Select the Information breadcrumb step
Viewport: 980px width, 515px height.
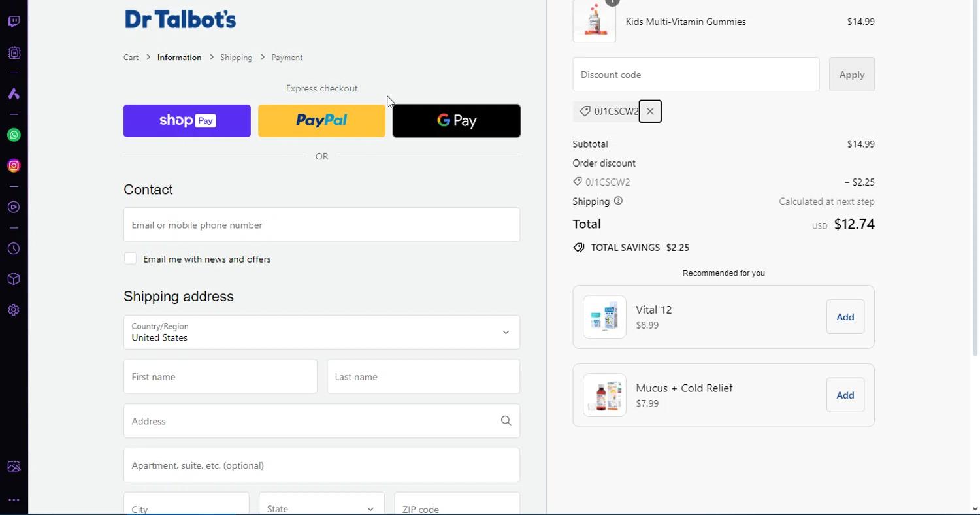[x=179, y=58]
